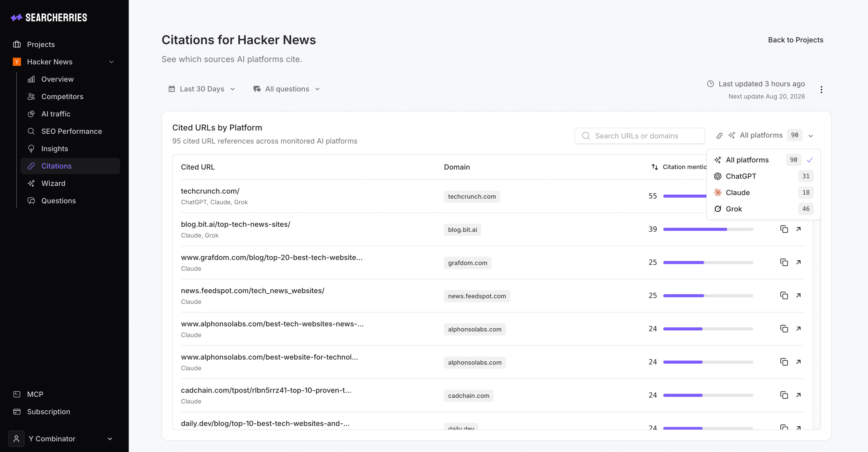Click the cadchain.com domain tag
Screen dimensions: 868x452
[x=468, y=396]
